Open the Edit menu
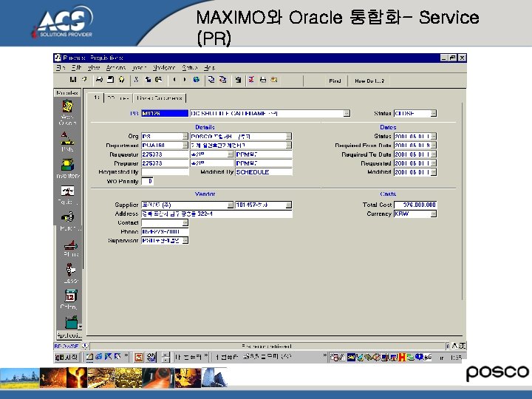Screen dimensions: 532x399 (x=77, y=68)
